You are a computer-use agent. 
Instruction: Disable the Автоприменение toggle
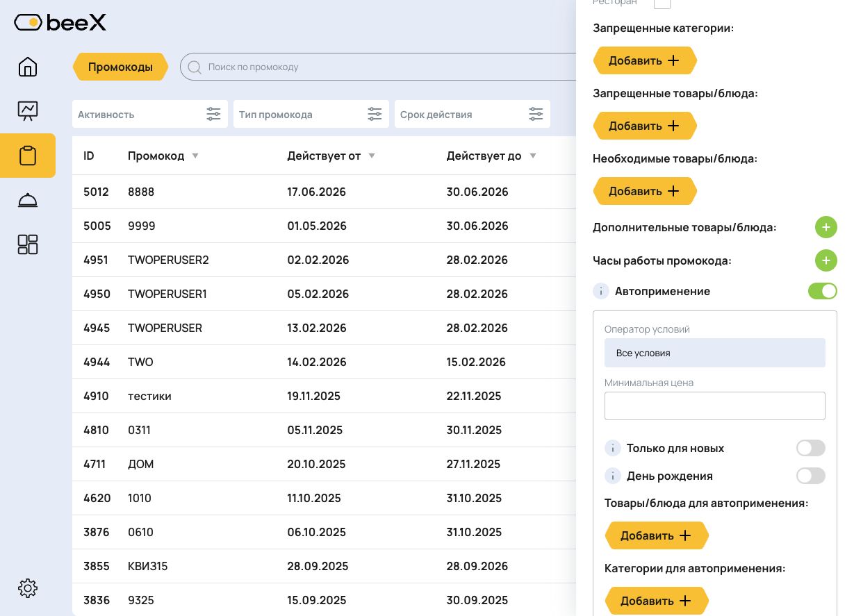(823, 291)
